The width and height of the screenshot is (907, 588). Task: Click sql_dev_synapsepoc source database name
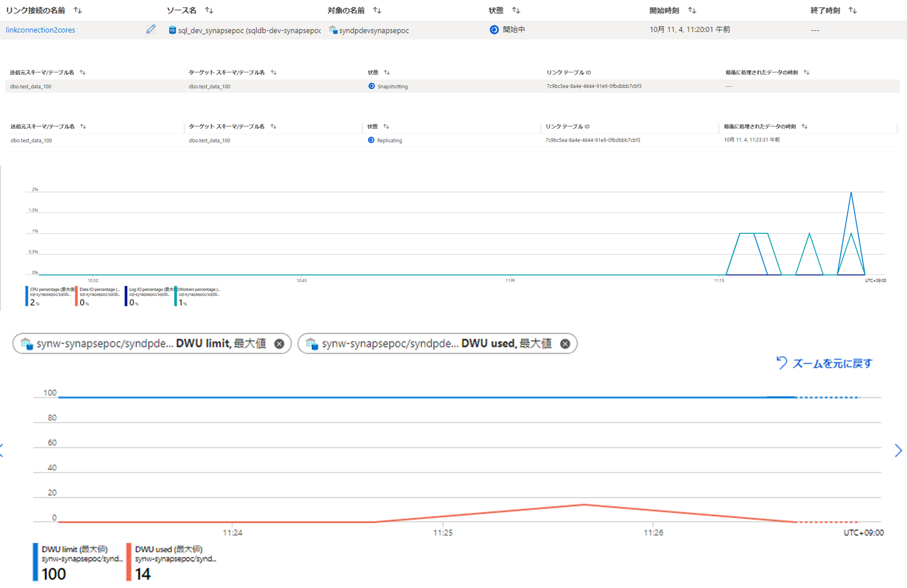click(211, 31)
